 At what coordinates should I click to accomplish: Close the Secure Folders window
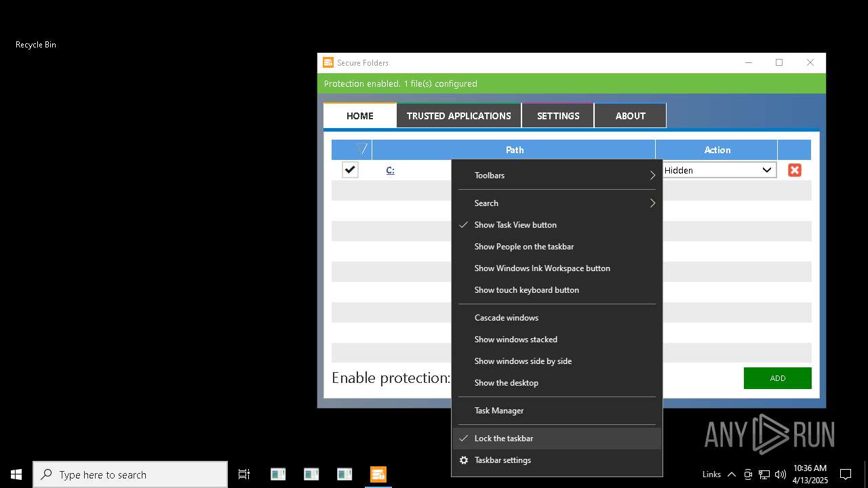[x=810, y=62]
